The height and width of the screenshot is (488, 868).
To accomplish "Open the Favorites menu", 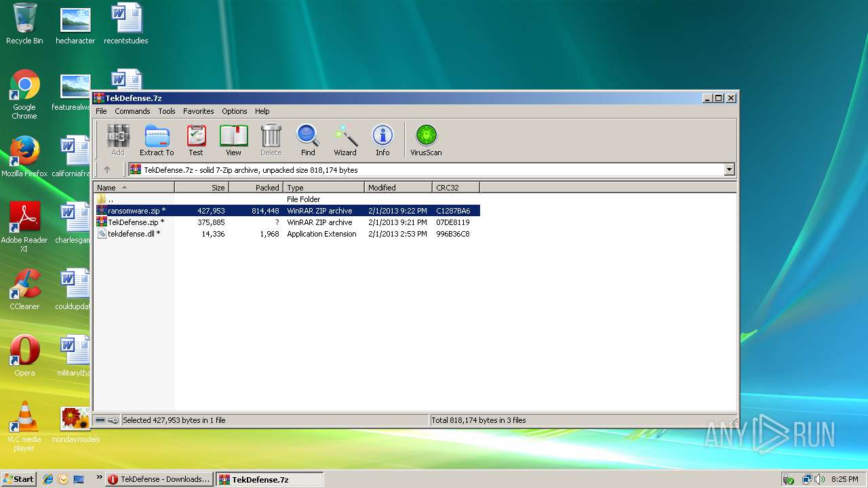I will click(199, 111).
